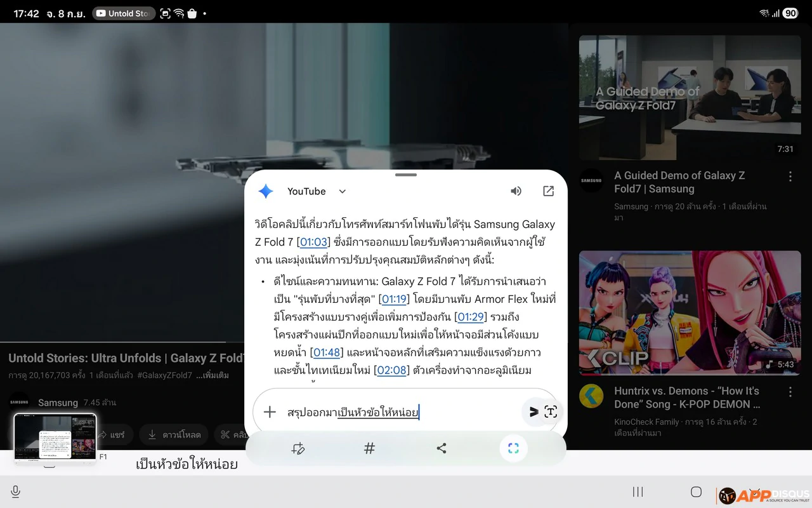This screenshot has width=812, height=508.
Task: Tap the speaker read-aloud icon
Action: tap(516, 191)
